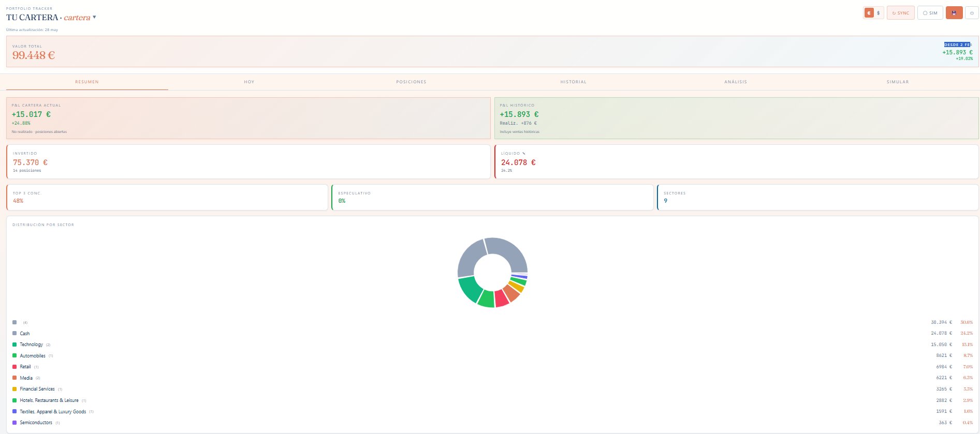Select the Automobiles sector label

click(33, 356)
